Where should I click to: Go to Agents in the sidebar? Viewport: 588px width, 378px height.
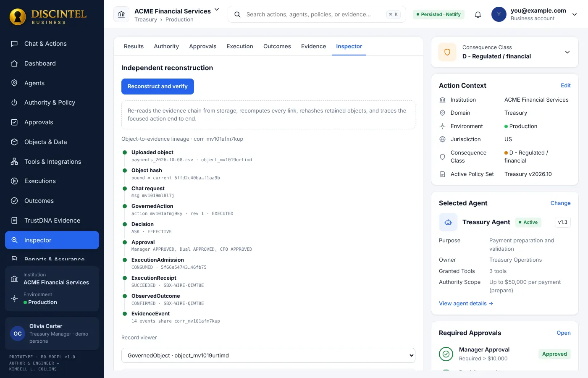point(52,83)
